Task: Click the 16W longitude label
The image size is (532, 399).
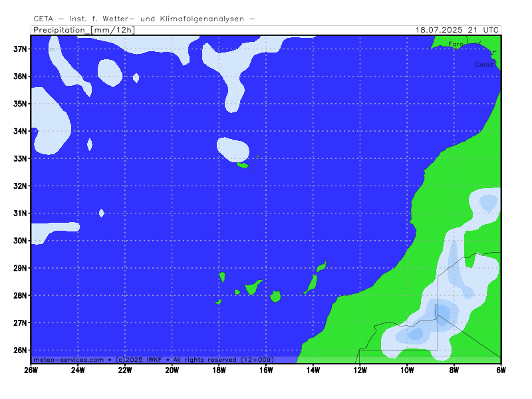Action: [x=266, y=370]
